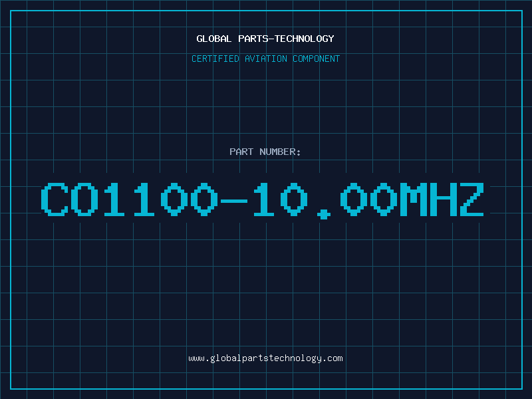Click the leading letter C of the part number
532x399 pixels.
[x=55, y=199]
